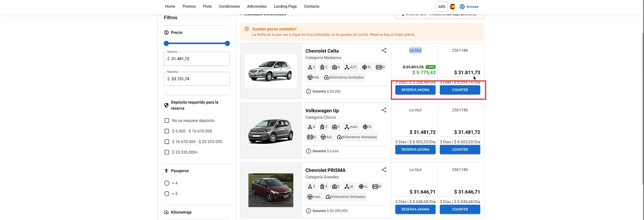Open the Flota menu item
Viewport: 644px width, 220px height.
[x=207, y=6]
